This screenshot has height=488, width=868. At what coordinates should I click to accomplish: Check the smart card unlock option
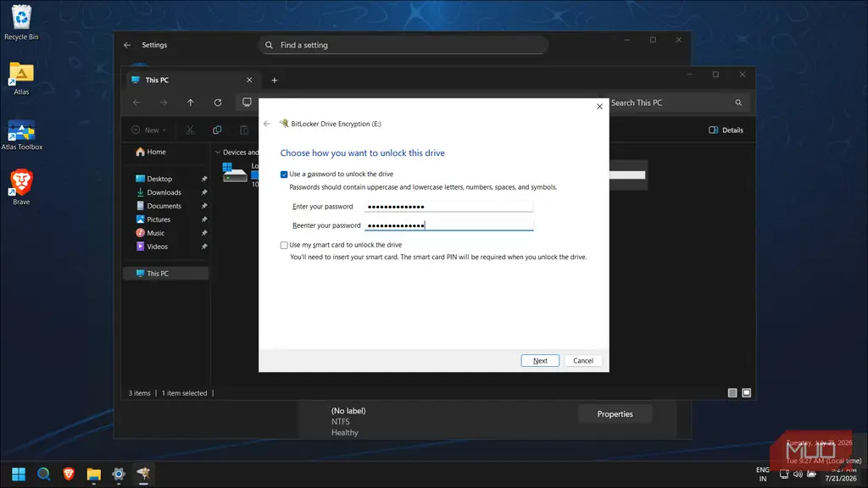click(x=284, y=245)
